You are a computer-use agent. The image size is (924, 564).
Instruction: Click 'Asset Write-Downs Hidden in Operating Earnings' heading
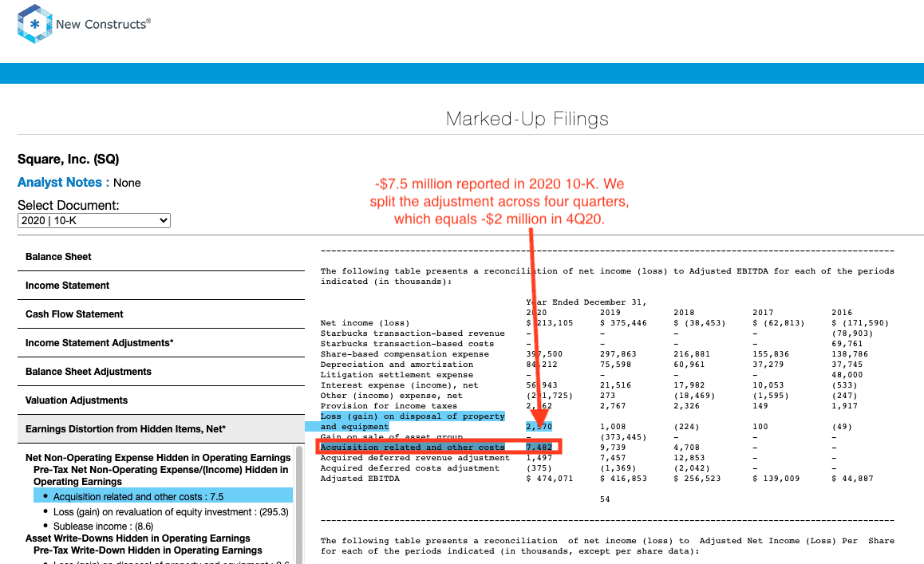click(x=137, y=538)
